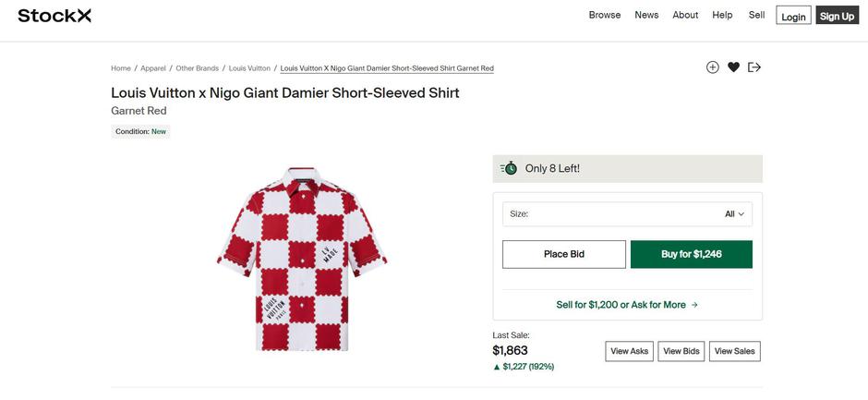Open the About menu item
The image size is (868, 400).
tap(685, 15)
